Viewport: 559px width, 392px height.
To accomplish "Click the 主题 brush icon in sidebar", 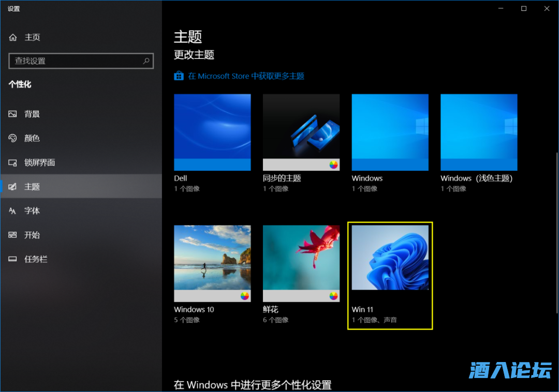I will 12,187.
